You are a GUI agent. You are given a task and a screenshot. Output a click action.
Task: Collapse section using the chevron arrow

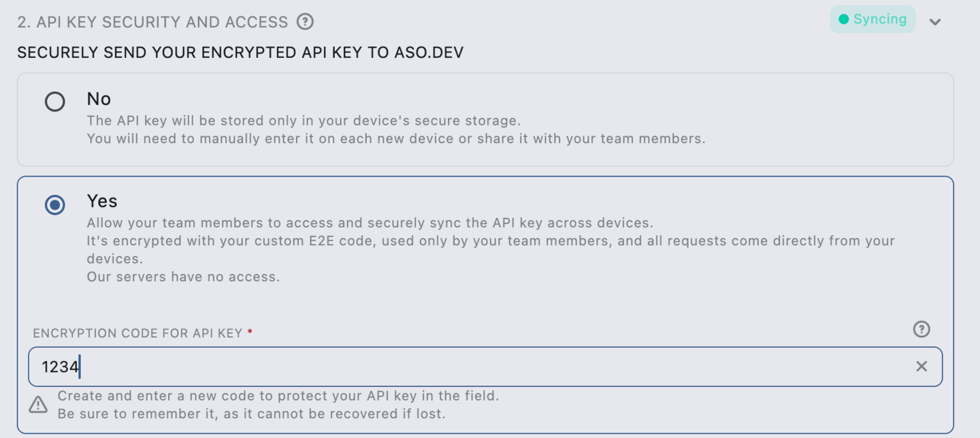click(936, 22)
